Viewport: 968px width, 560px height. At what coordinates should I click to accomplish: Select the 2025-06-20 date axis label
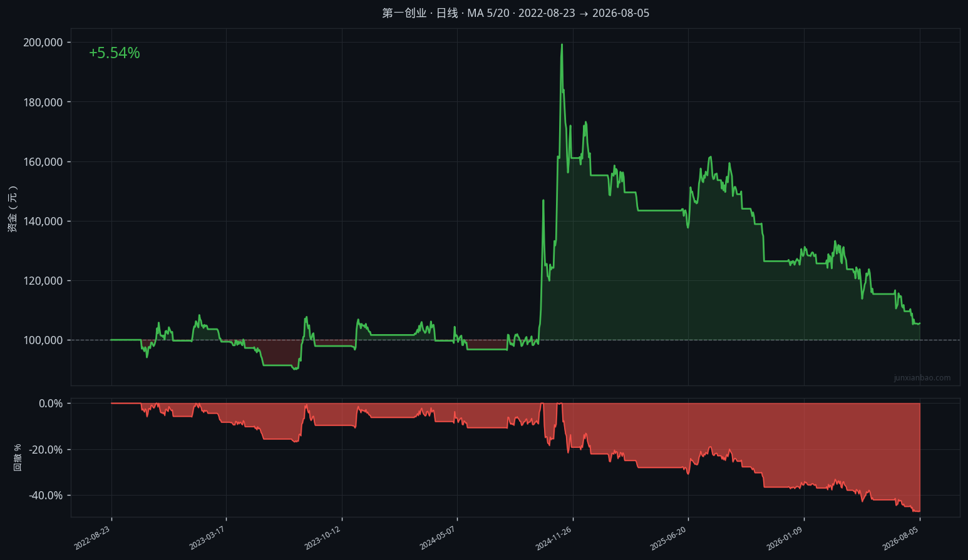[x=669, y=538]
